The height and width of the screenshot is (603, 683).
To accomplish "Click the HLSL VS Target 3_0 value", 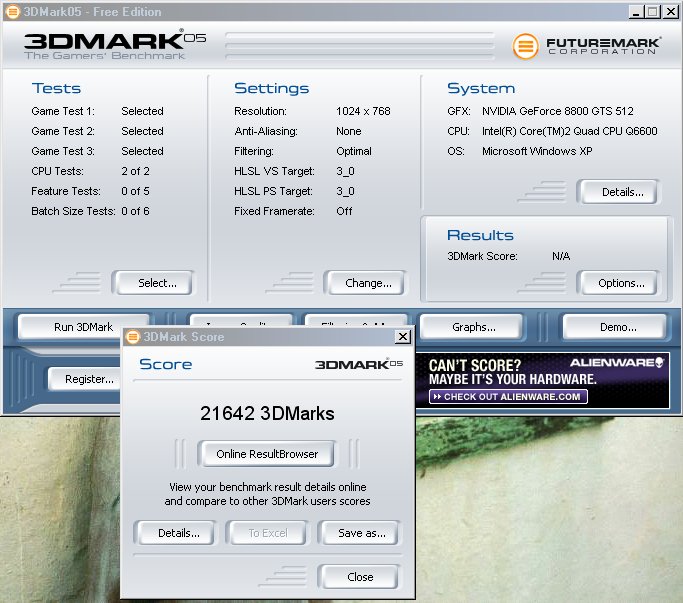I will pos(345,171).
